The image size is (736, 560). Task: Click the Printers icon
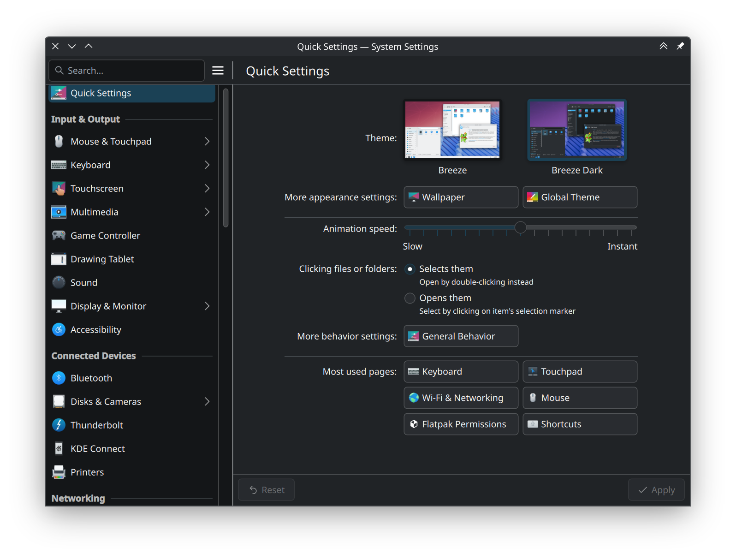(59, 472)
